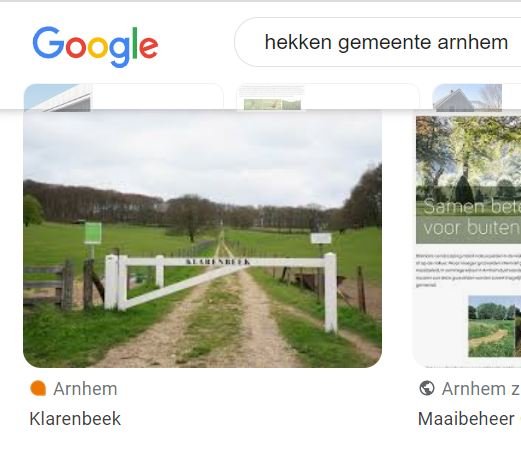Click the Samen beter voor buiten banner text
521x456 pixels.
(x=471, y=217)
